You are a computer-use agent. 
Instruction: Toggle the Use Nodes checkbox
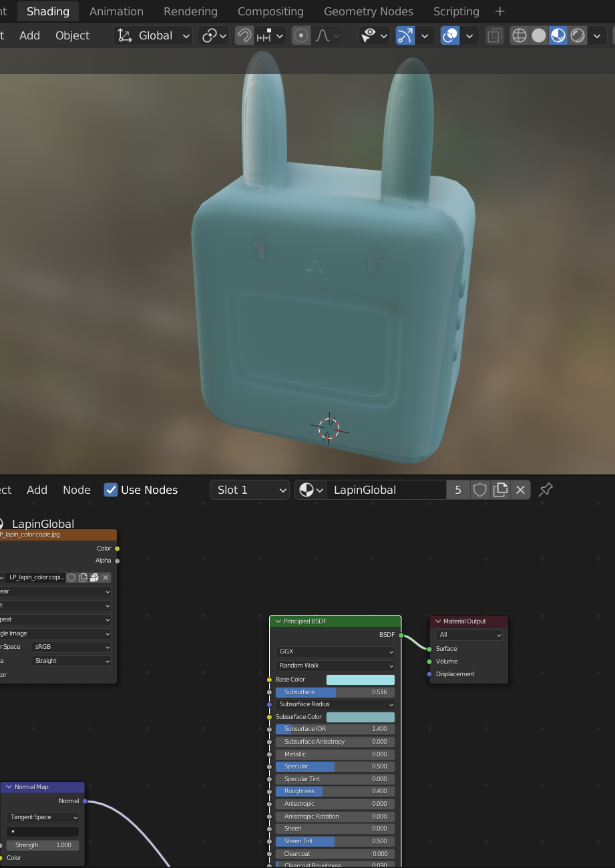111,490
